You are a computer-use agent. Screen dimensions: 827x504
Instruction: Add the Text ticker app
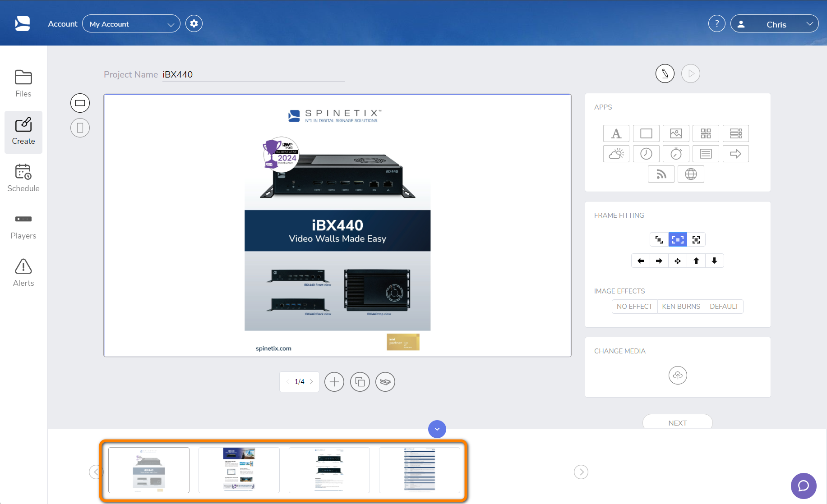pos(706,154)
